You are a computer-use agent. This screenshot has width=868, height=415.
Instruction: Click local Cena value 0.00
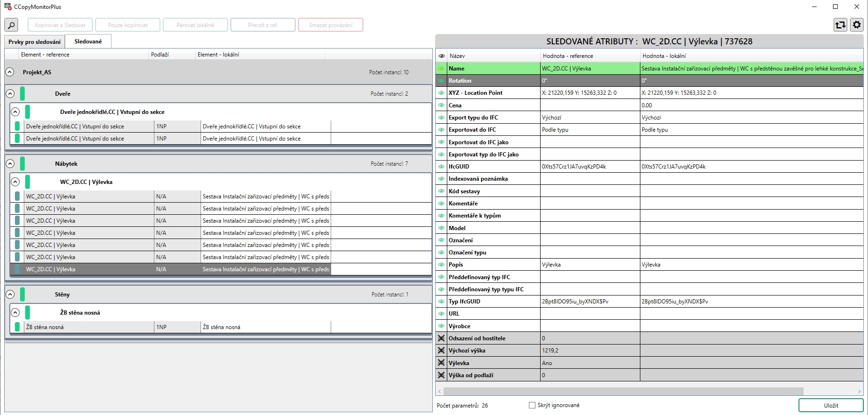pyautogui.click(x=646, y=105)
